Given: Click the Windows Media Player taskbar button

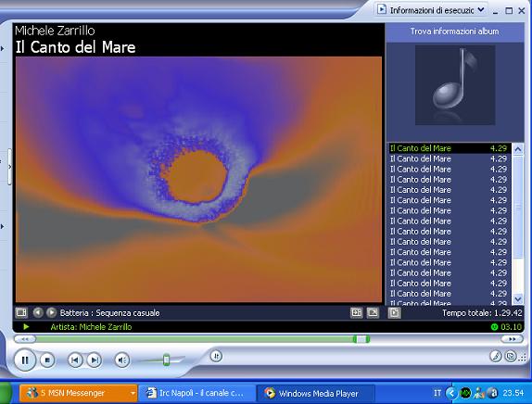Looking at the screenshot, I should coord(316,393).
